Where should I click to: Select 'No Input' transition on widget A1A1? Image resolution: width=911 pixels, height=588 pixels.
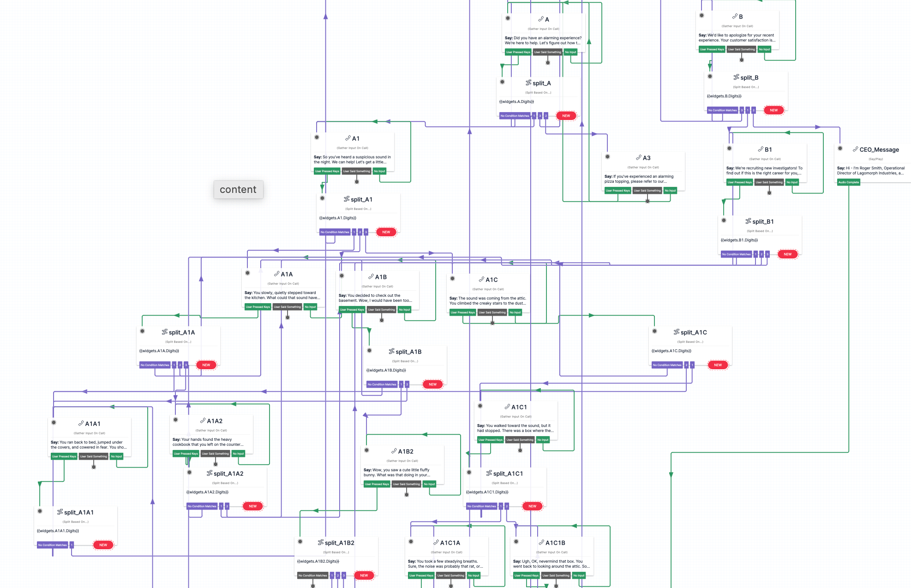(116, 456)
